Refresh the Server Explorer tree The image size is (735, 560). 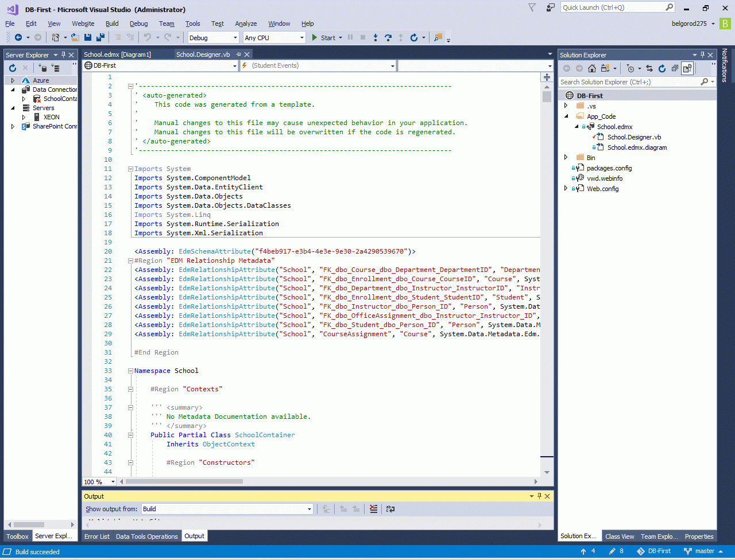pos(13,68)
